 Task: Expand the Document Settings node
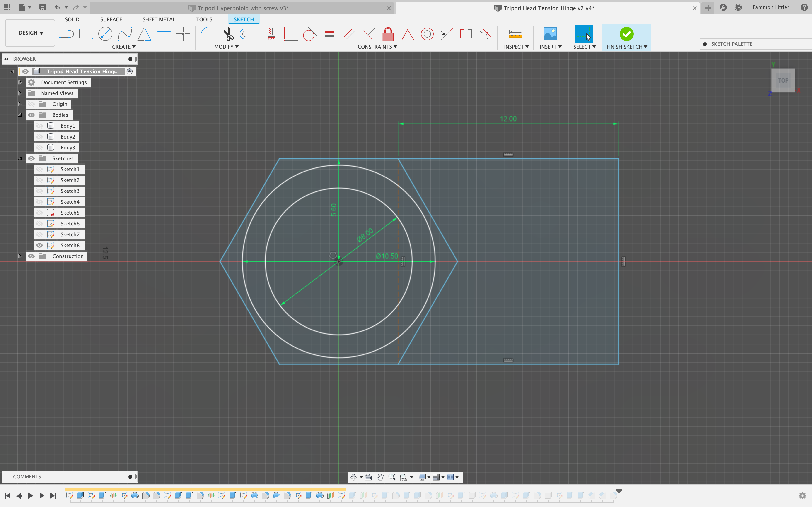click(20, 82)
